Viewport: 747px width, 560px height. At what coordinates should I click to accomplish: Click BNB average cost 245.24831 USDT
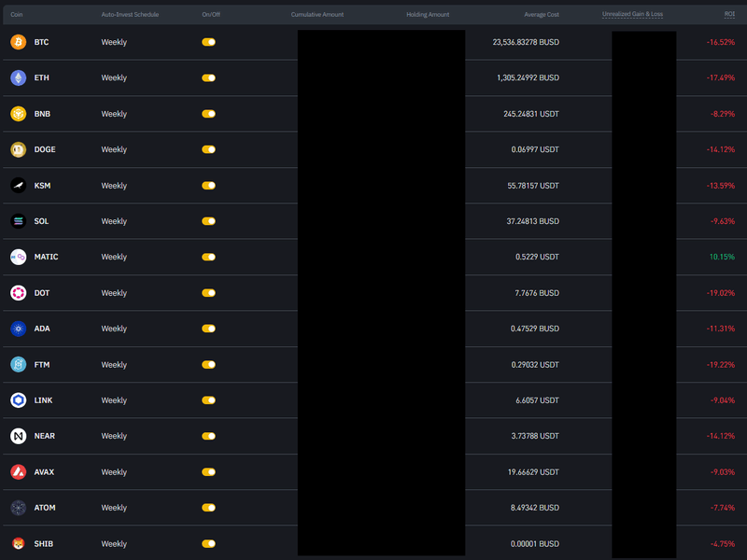(x=531, y=114)
